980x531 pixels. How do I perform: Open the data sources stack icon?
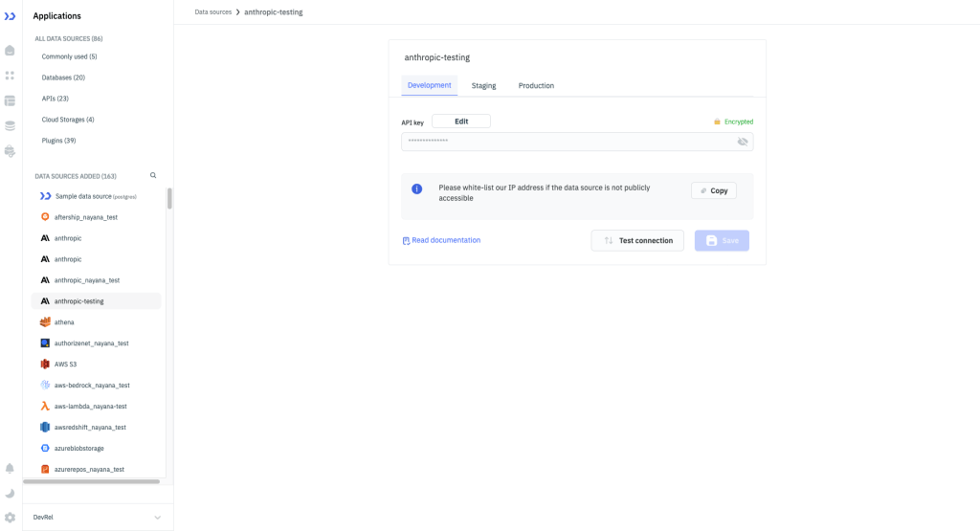(10, 126)
